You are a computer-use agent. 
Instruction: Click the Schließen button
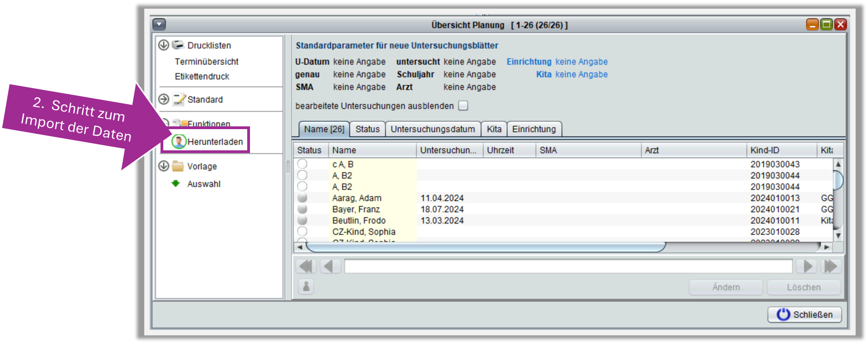[804, 314]
